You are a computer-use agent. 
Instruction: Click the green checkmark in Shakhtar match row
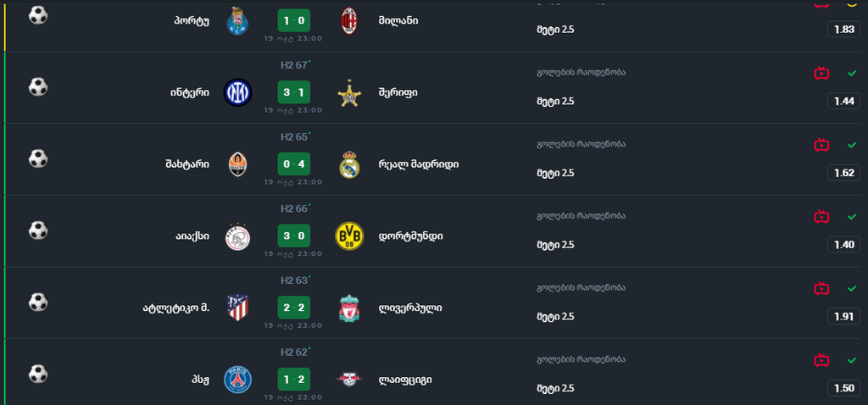tap(852, 145)
